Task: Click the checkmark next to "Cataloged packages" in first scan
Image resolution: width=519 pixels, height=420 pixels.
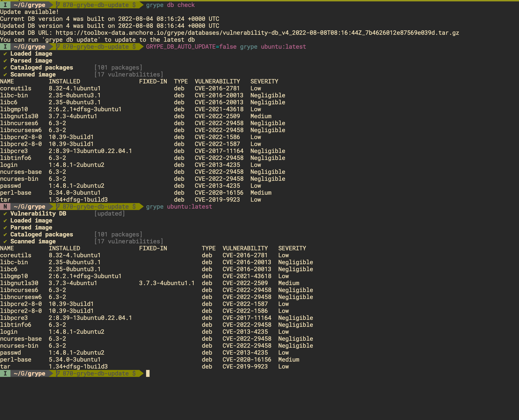Action: [5, 67]
